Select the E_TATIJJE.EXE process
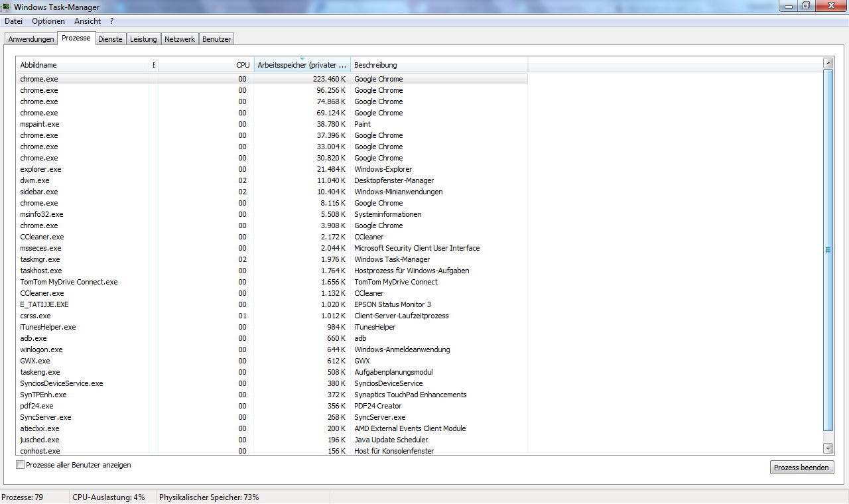Viewport: 849px width, 504px height. coord(272,304)
